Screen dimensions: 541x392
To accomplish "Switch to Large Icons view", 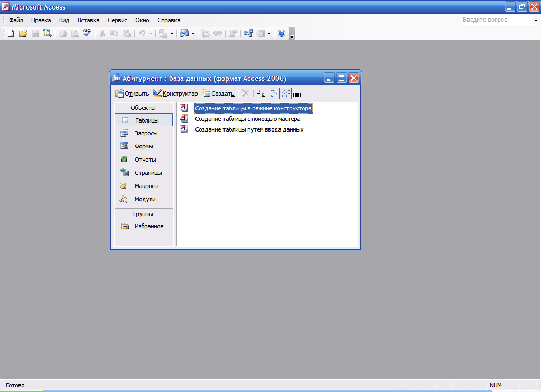I will click(x=261, y=93).
